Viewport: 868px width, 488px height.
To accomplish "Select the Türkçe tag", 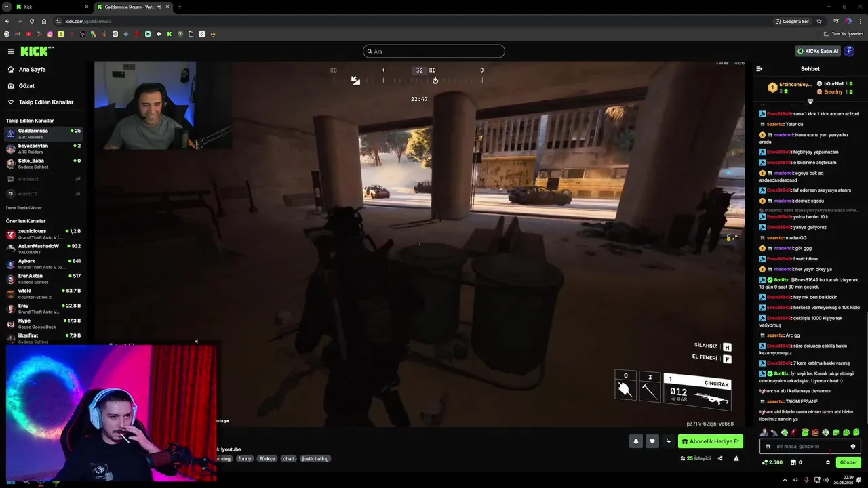I will click(267, 459).
